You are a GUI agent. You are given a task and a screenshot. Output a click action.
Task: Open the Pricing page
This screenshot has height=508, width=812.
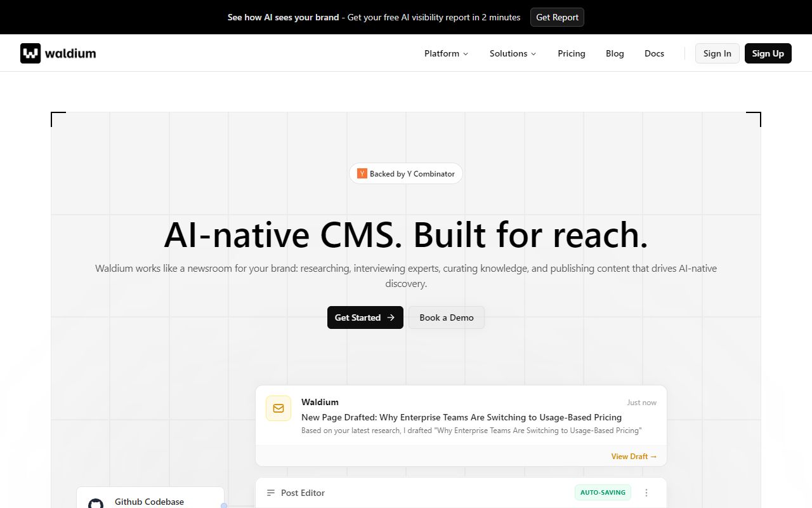tap(571, 53)
